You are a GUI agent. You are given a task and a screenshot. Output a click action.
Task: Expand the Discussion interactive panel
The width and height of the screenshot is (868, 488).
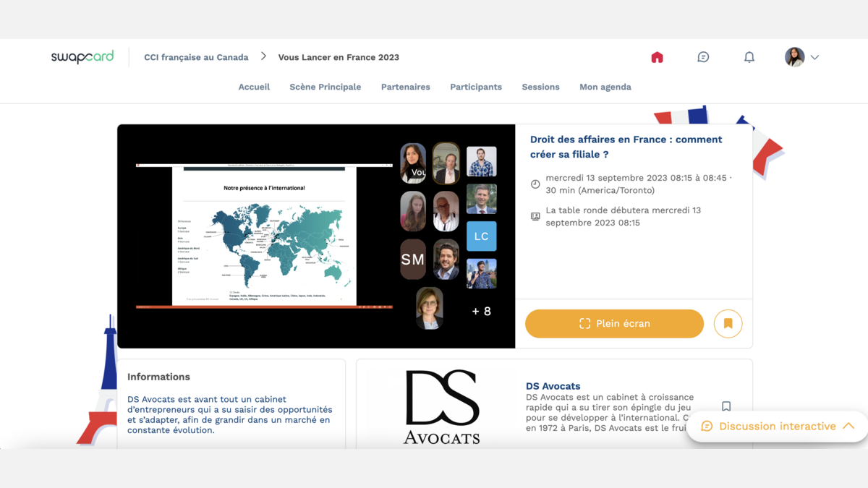[777, 427]
